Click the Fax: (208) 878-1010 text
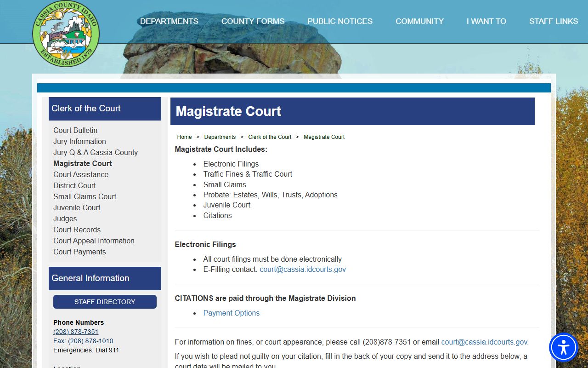Image resolution: width=588 pixels, height=368 pixels. point(83,341)
